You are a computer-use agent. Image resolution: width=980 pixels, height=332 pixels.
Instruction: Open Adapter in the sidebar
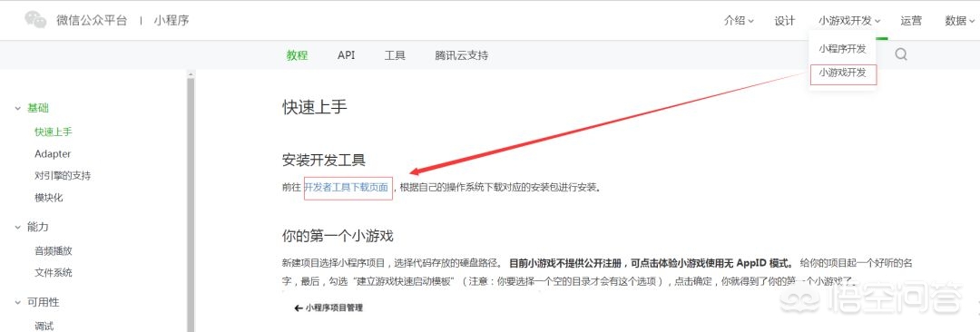tap(53, 154)
